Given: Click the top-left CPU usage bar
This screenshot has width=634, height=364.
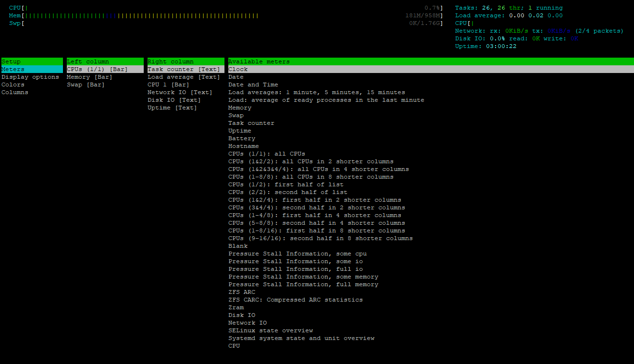Looking at the screenshot, I should (226, 8).
